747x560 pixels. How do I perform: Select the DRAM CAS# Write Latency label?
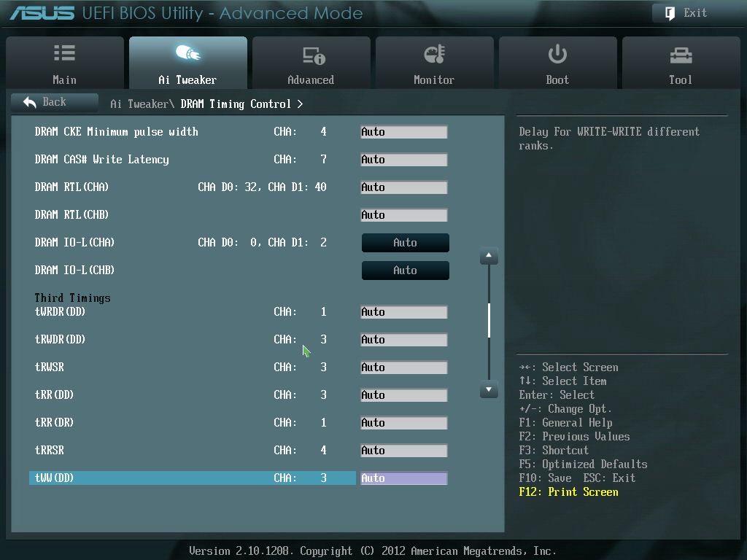tap(101, 160)
